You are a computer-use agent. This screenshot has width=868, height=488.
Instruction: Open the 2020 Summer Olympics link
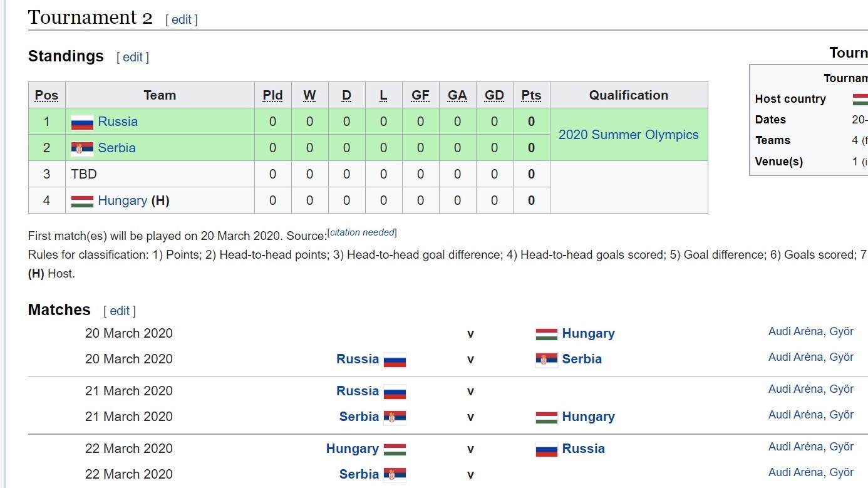tap(628, 135)
